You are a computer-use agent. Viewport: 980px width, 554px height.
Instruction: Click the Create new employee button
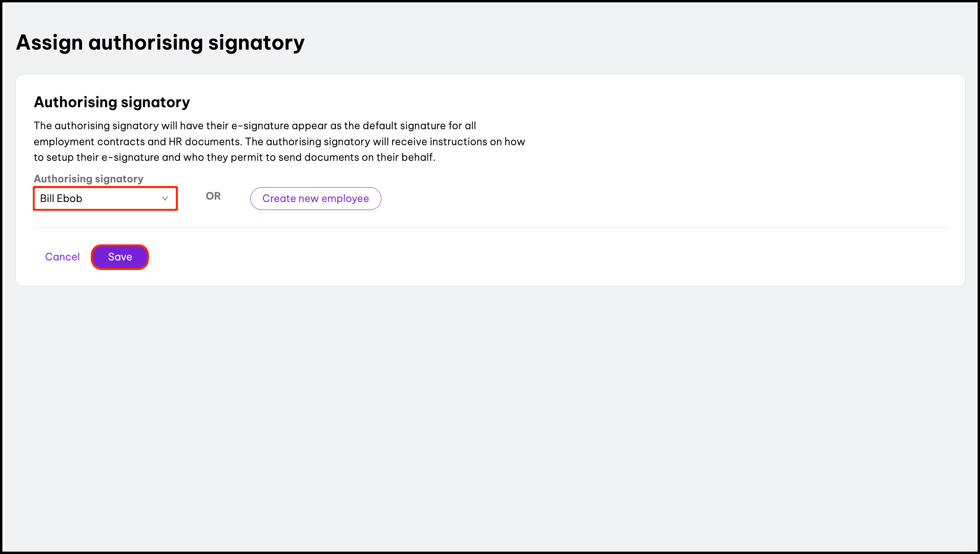pos(315,198)
